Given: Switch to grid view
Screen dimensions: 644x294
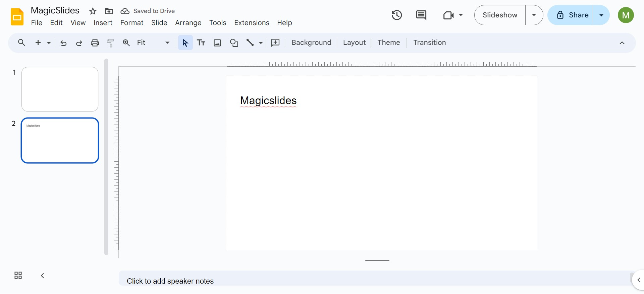Looking at the screenshot, I should [x=18, y=275].
